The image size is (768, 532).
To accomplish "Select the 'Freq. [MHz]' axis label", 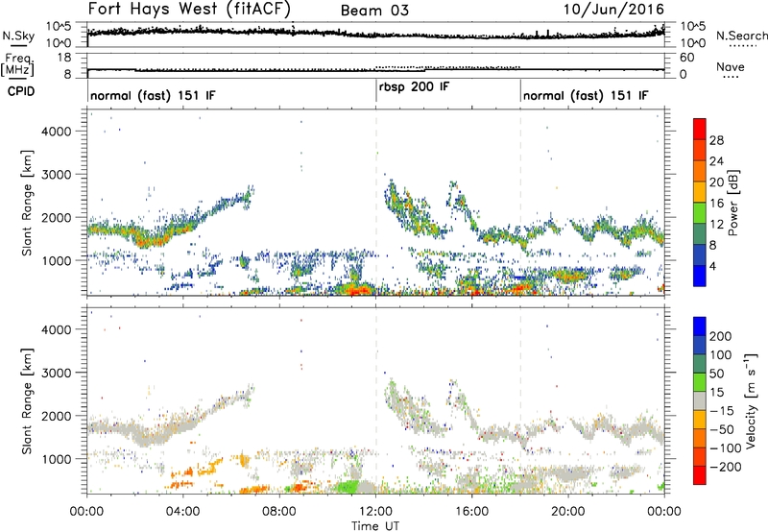I will pos(18,65).
